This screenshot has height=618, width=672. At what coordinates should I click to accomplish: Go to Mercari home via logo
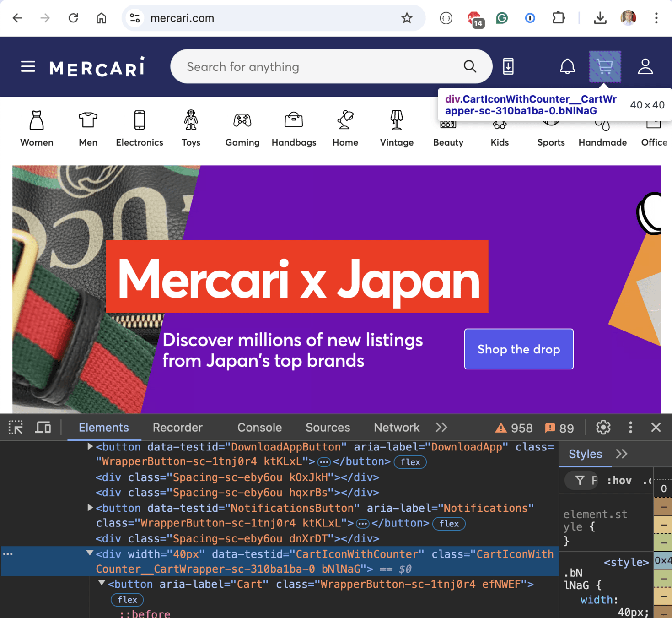(97, 67)
